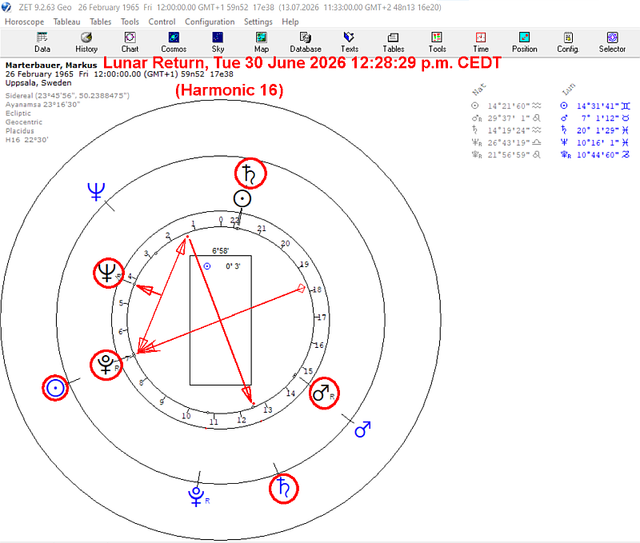The image size is (640, 543).
Task: Click the Ecliptic setting line
Action: coord(18,113)
